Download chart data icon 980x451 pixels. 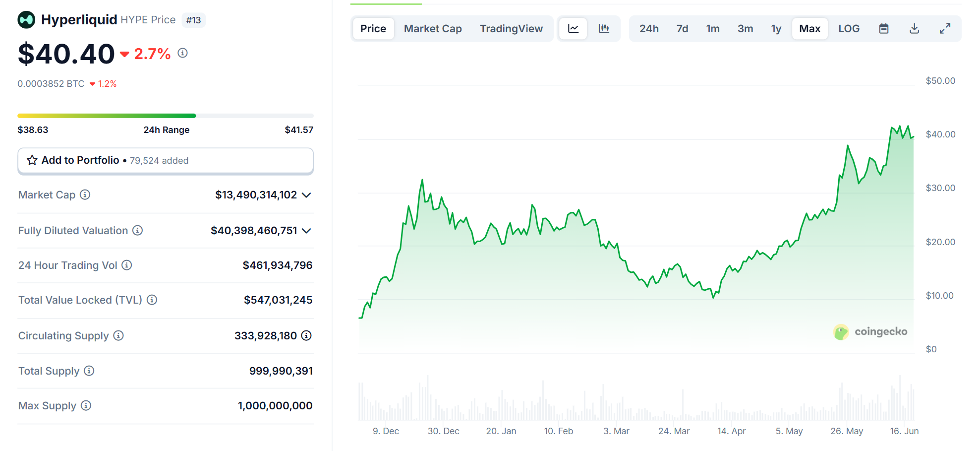click(915, 29)
